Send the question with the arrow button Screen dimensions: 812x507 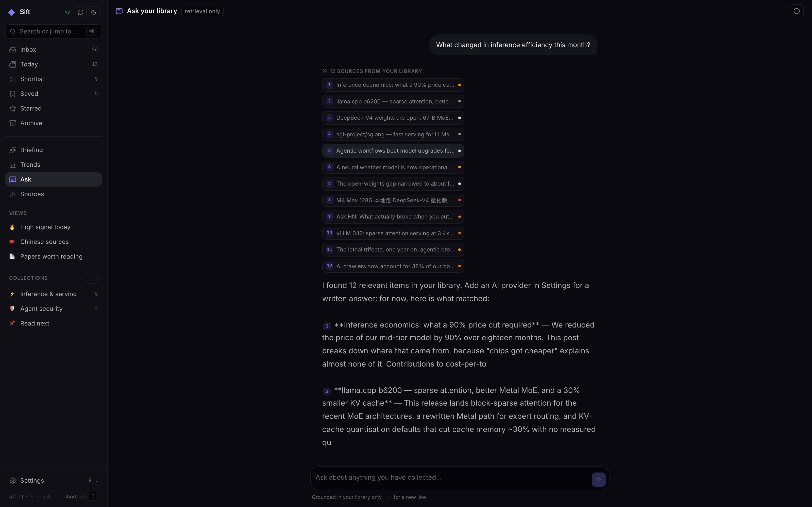(599, 480)
